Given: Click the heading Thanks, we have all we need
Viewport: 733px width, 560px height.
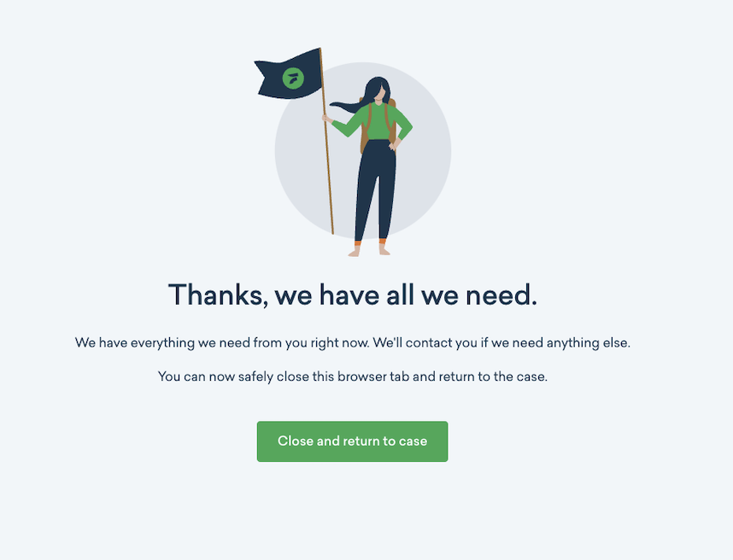Looking at the screenshot, I should click(x=353, y=295).
